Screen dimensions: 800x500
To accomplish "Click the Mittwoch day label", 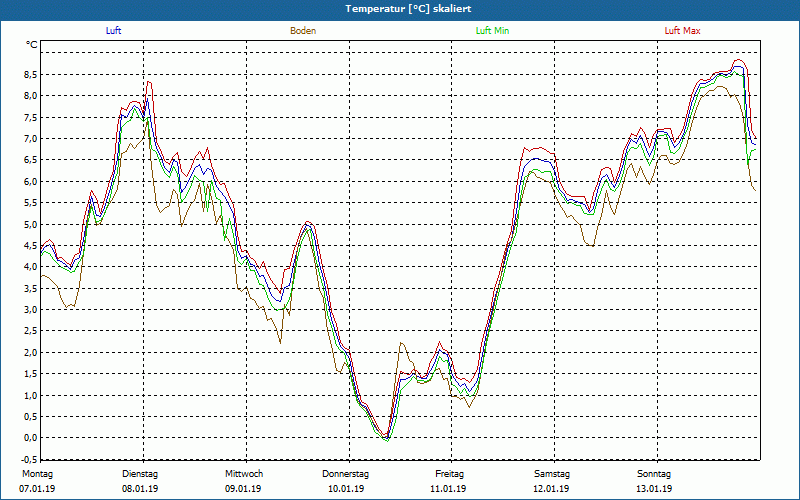I will [x=244, y=474].
